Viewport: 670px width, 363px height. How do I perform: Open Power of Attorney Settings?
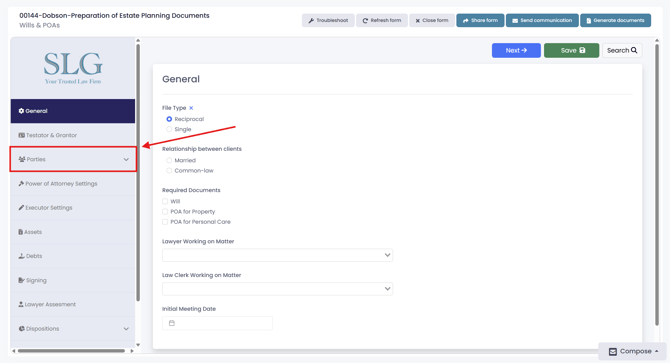73,184
